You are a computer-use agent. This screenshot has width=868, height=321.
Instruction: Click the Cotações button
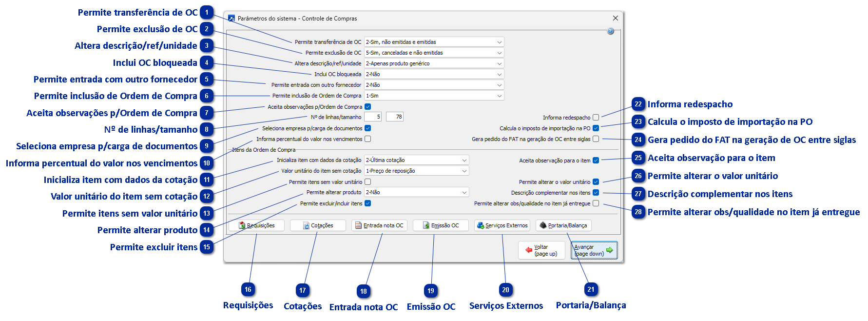[318, 225]
